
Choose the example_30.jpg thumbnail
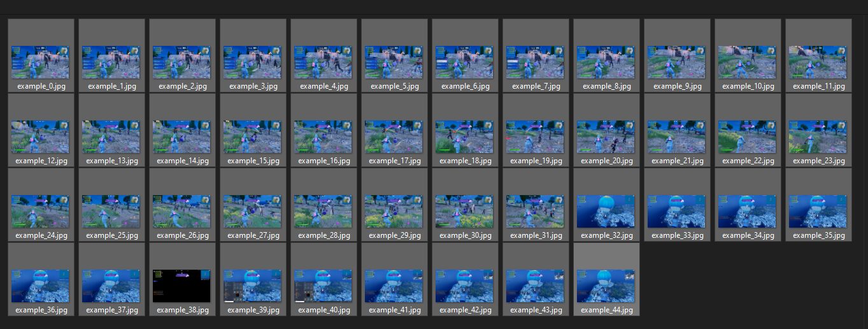tap(464, 211)
